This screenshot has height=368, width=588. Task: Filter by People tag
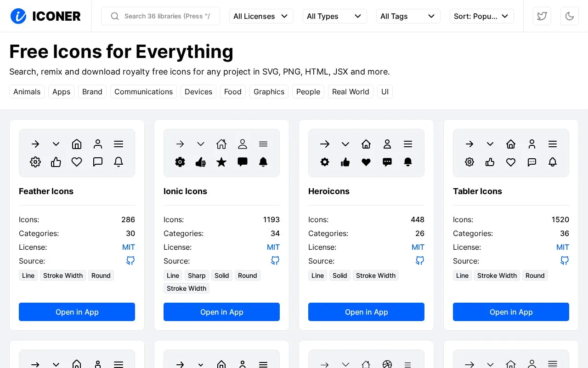pyautogui.click(x=308, y=92)
